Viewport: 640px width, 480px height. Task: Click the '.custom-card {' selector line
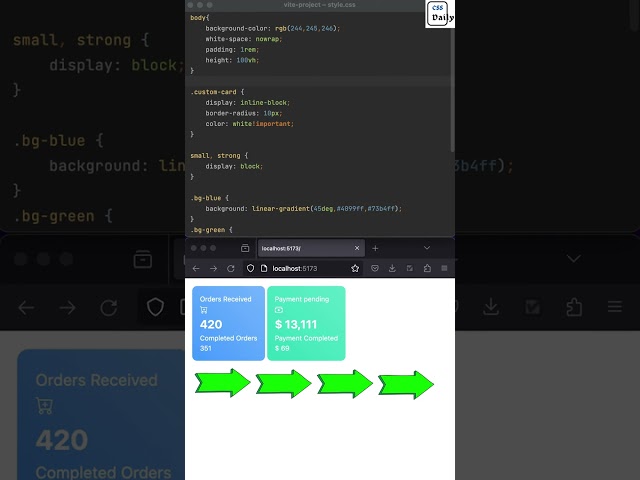[x=217, y=92]
